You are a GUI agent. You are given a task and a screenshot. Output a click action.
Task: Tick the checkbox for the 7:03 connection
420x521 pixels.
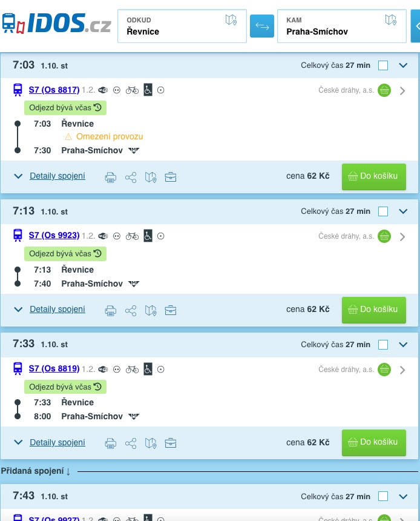pos(383,65)
